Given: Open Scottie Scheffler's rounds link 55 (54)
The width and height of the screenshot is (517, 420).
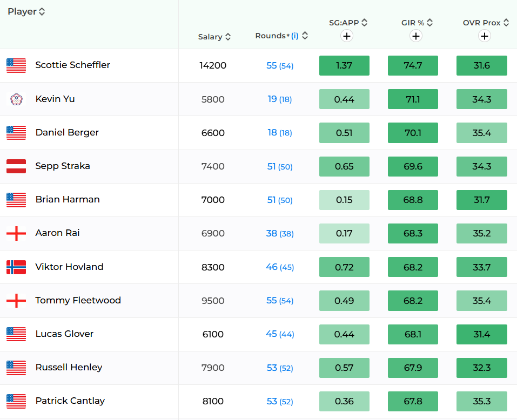Looking at the screenshot, I should click(x=280, y=65).
